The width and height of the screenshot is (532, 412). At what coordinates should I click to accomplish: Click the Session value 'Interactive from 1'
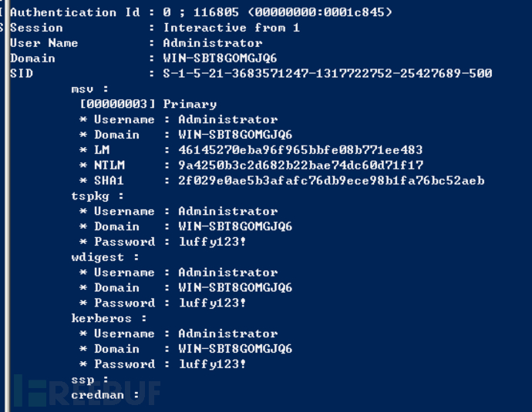click(x=231, y=28)
